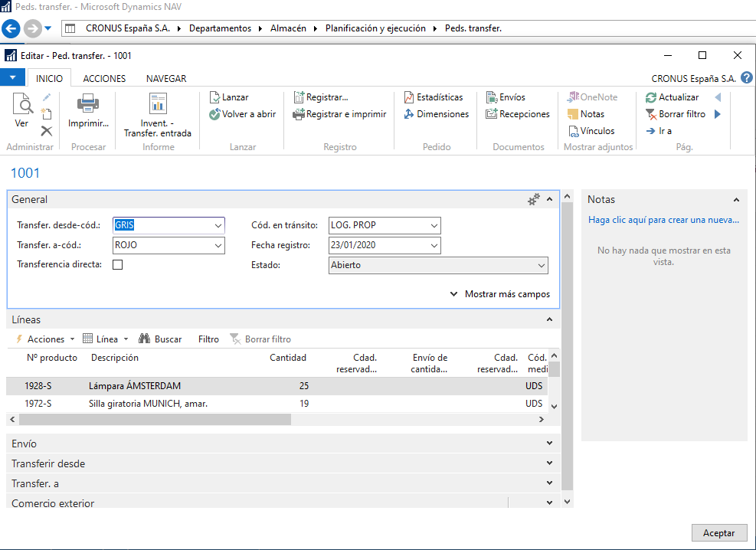Switch to the ACCIONES tab
The width and height of the screenshot is (756, 550).
coord(104,79)
